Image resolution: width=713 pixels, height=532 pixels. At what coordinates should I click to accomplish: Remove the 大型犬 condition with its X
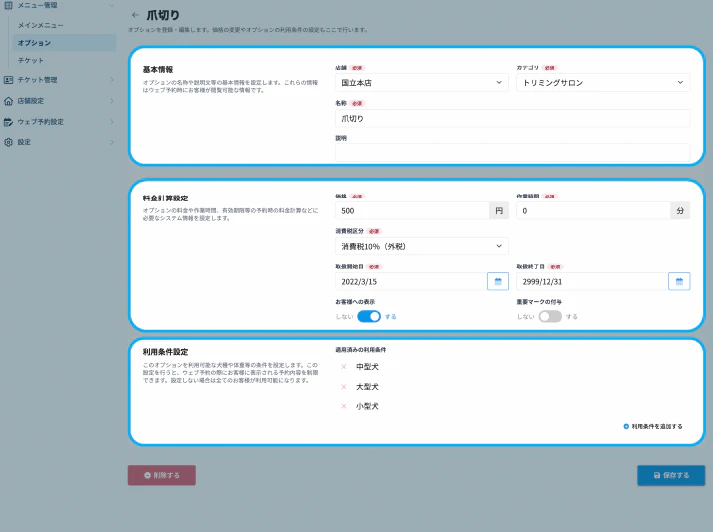[x=344, y=387]
